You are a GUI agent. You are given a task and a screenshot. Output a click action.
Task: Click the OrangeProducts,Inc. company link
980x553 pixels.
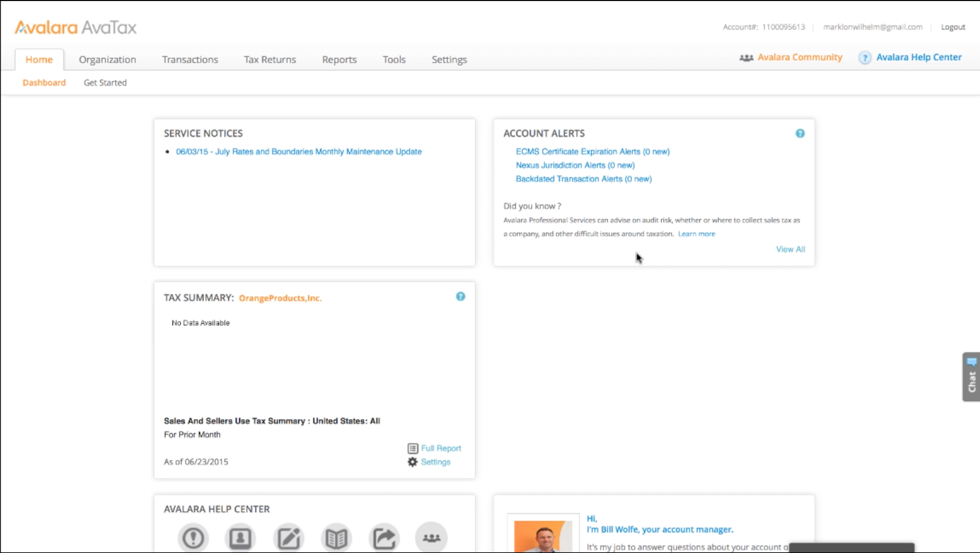280,298
